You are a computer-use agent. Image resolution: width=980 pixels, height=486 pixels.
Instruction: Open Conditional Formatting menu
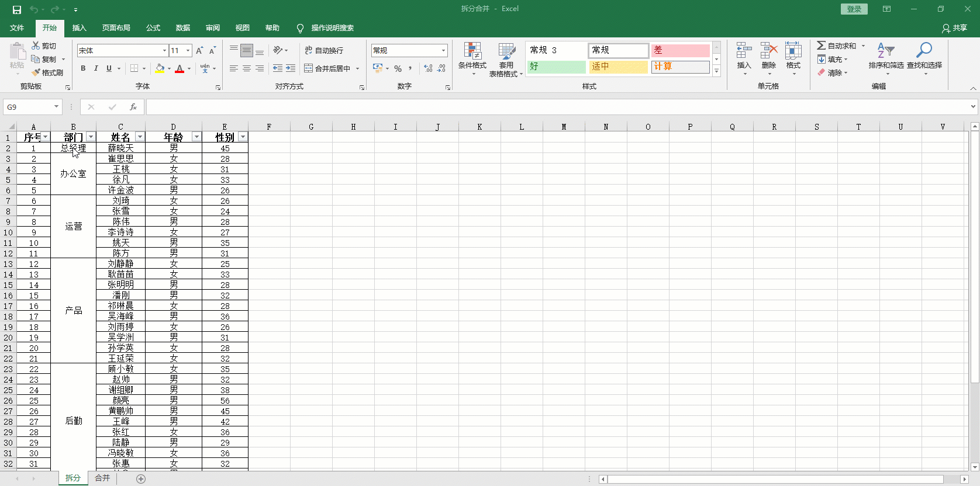[472, 60]
